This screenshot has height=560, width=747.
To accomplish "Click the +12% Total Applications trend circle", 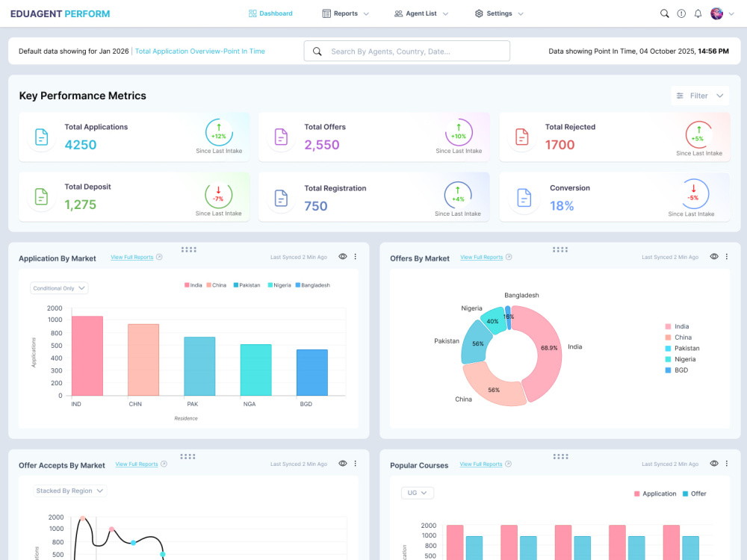I will [219, 132].
